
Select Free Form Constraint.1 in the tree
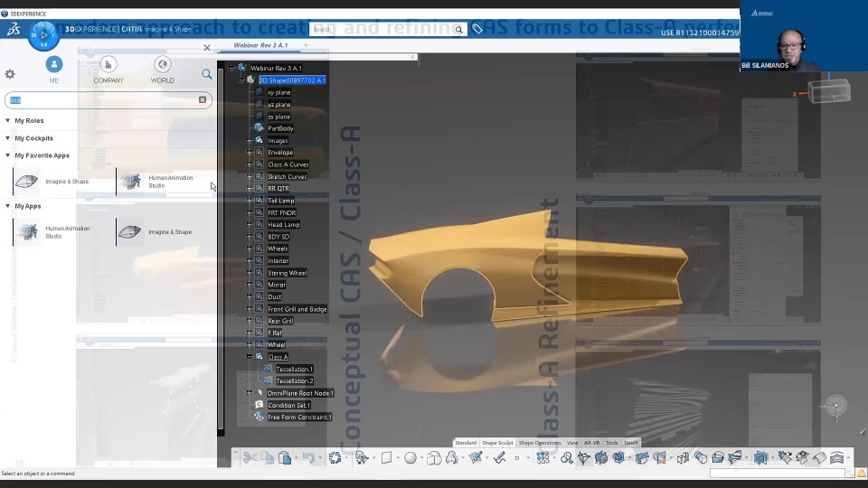coord(299,418)
